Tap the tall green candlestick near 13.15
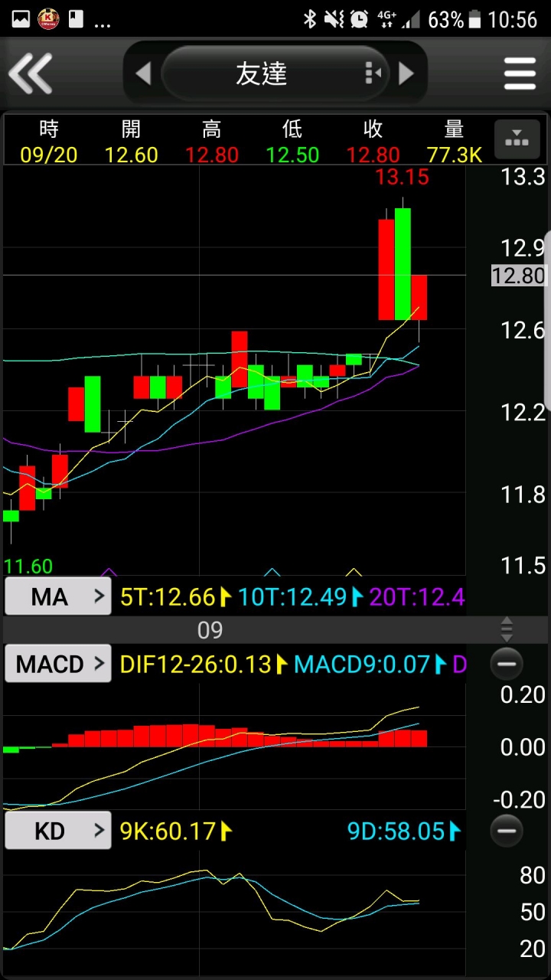This screenshot has width=551, height=980. pos(403,263)
